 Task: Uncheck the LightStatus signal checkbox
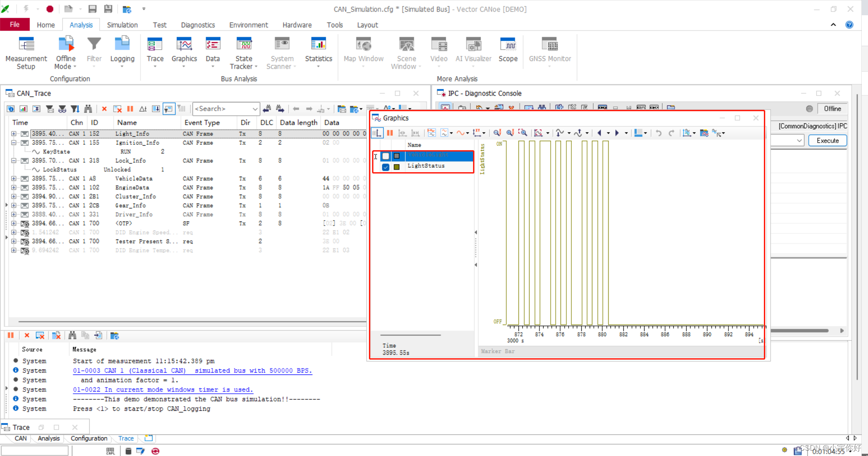tap(386, 167)
